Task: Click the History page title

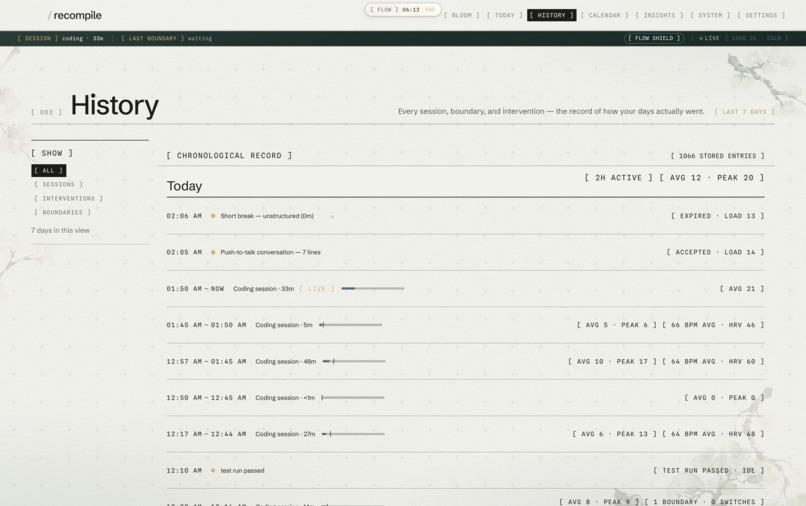Action: tap(115, 105)
